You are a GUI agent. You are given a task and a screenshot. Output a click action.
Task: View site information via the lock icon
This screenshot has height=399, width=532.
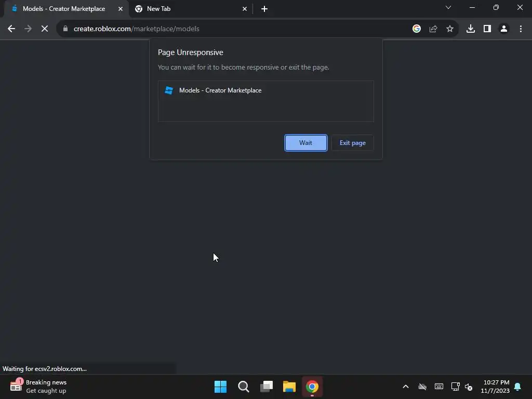[x=65, y=29]
